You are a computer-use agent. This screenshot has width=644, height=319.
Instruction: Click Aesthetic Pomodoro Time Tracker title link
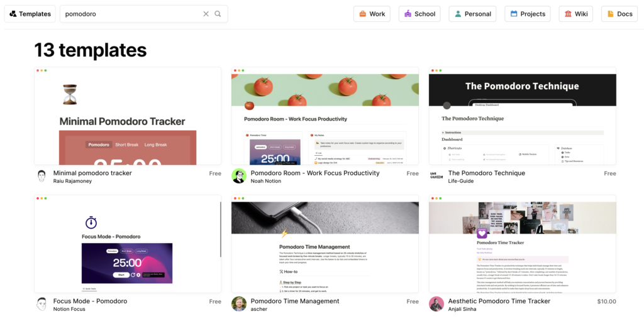499,301
